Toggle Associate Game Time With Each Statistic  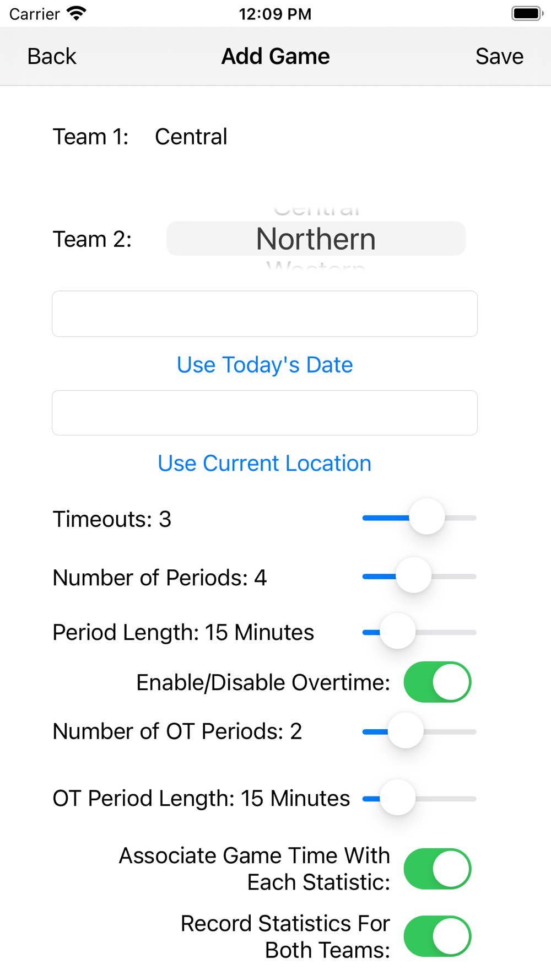[437, 869]
